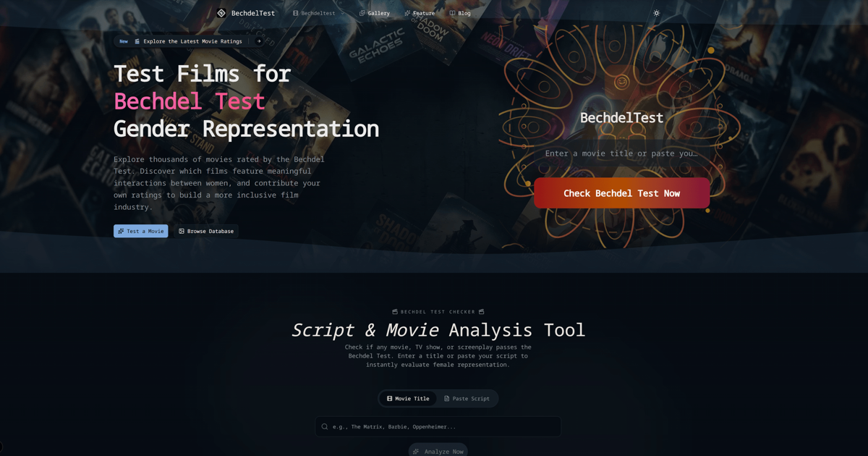Screen dimensions: 868x456
Task: Select the Movie Title tab
Action: 408,398
